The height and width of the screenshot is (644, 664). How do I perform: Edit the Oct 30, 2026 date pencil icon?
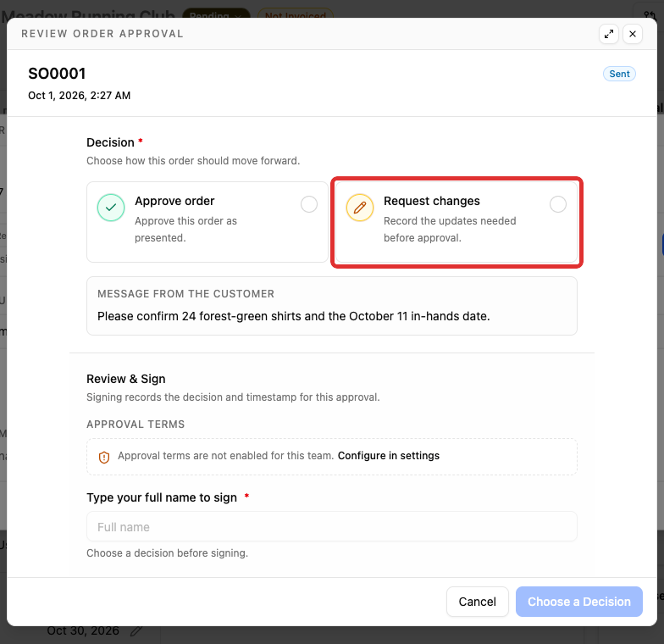pos(136,631)
